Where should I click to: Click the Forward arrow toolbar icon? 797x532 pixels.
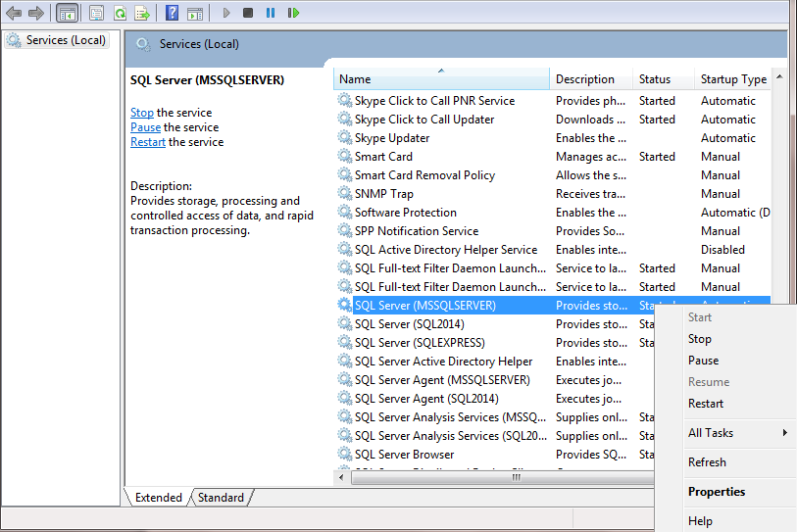pos(36,13)
